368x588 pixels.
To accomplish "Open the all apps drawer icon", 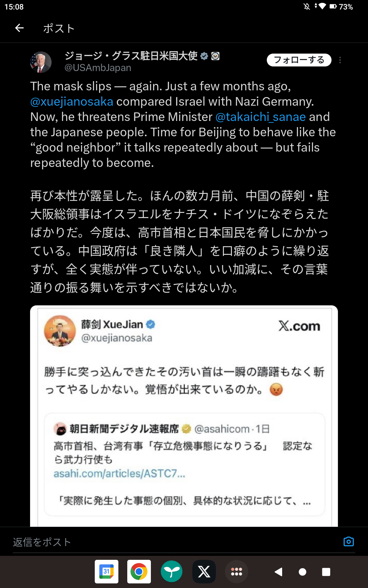I will [x=236, y=571].
